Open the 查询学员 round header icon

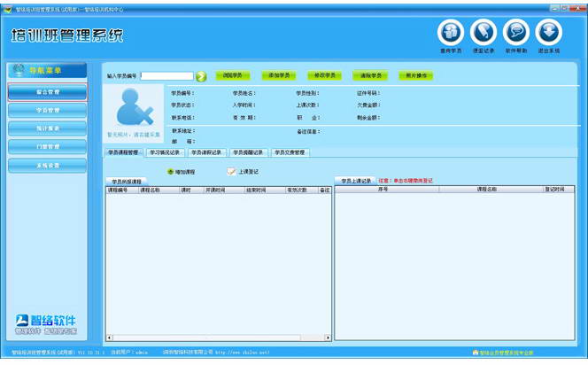451,32
